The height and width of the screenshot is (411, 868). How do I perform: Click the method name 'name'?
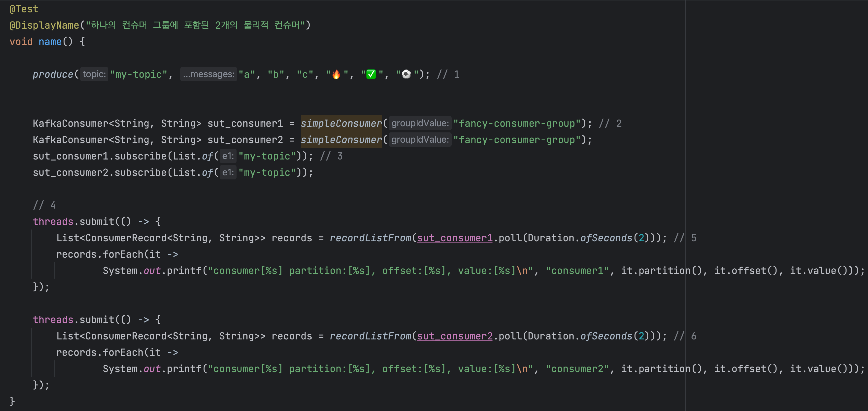[50, 42]
